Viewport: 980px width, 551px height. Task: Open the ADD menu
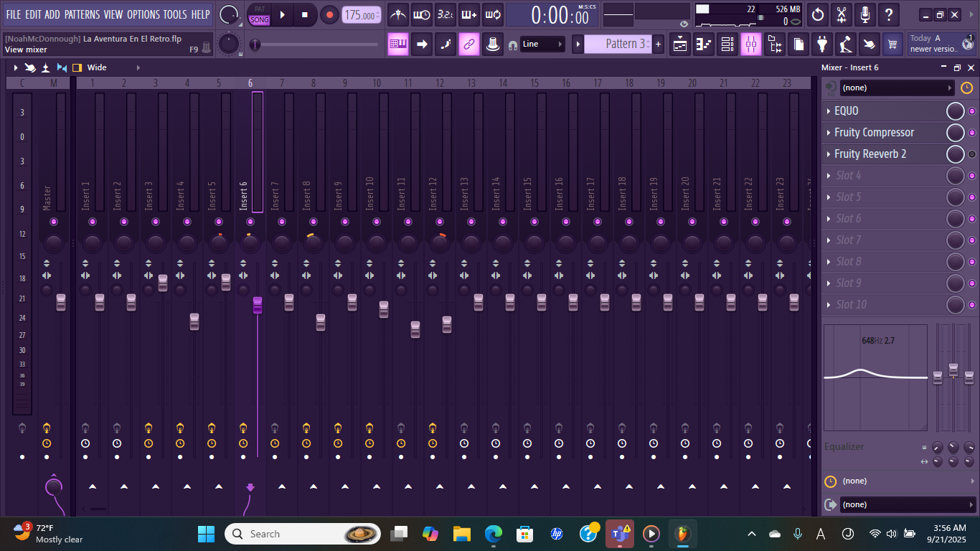(x=52, y=14)
